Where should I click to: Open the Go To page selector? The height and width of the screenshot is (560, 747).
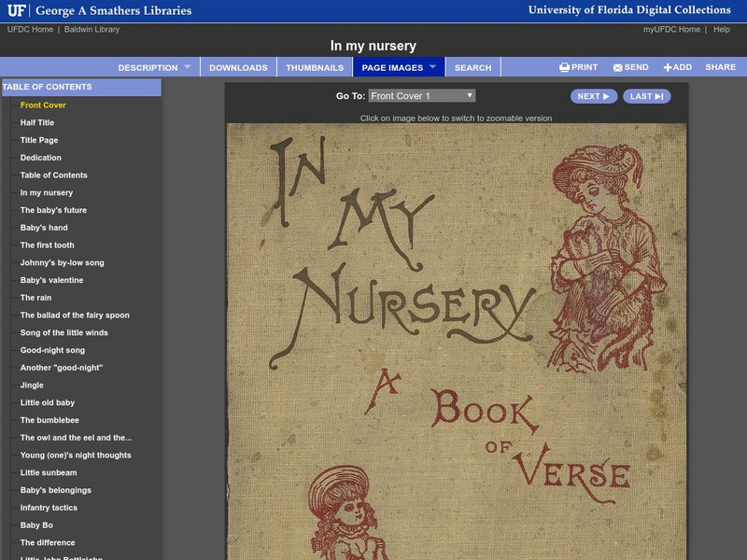[420, 95]
